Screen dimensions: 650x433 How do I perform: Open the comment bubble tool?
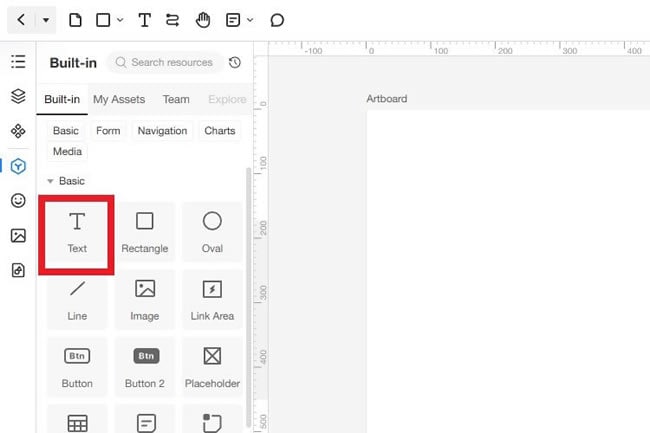click(277, 20)
